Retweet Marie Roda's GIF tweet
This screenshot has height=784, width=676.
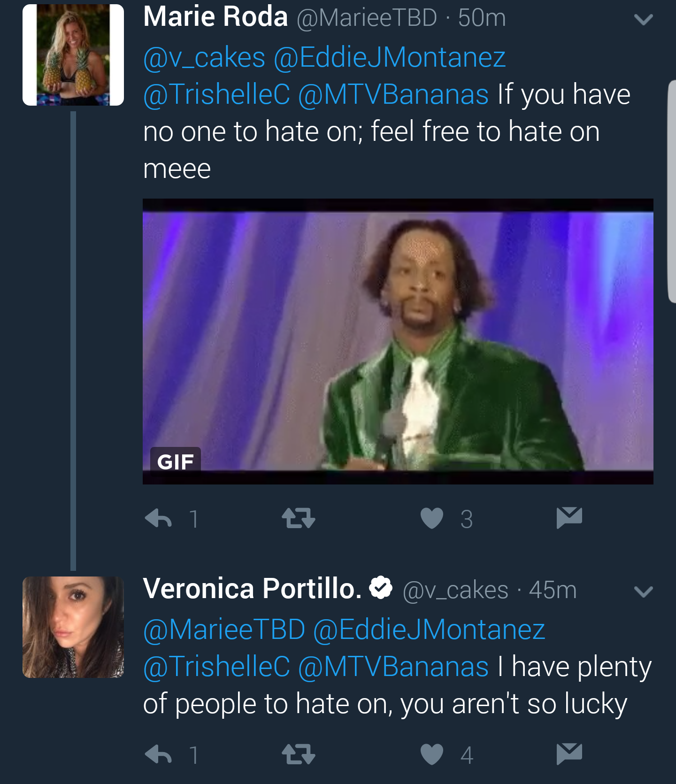click(x=299, y=519)
